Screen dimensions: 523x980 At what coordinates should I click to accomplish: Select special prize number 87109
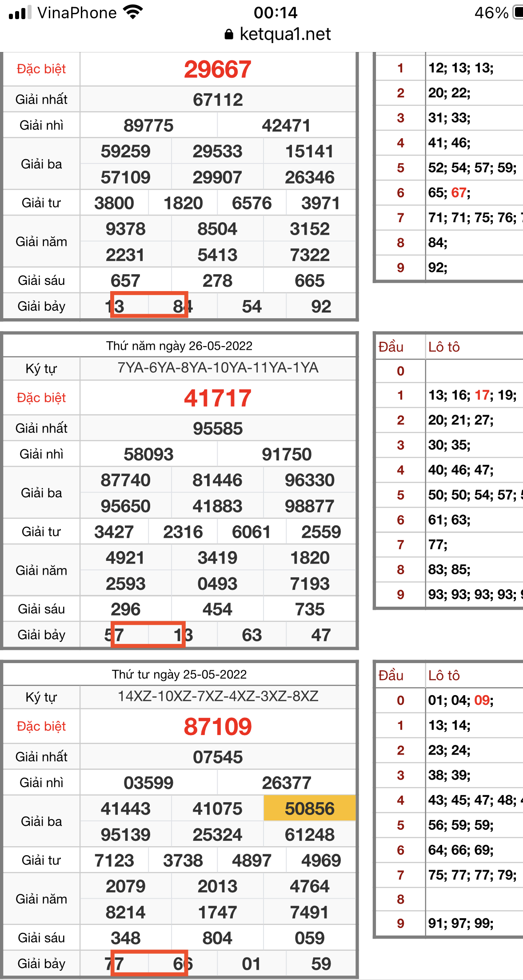218,727
